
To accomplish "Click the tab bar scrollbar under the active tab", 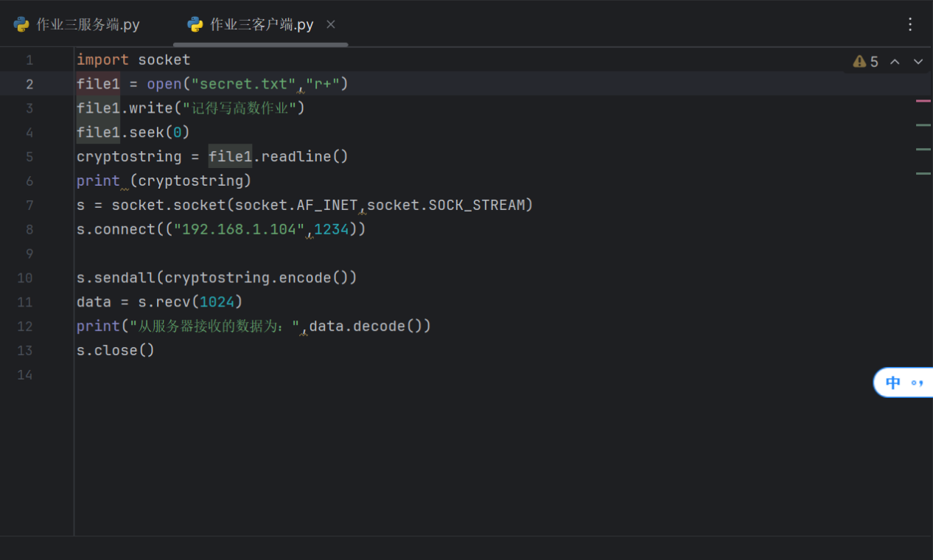I will click(x=260, y=45).
